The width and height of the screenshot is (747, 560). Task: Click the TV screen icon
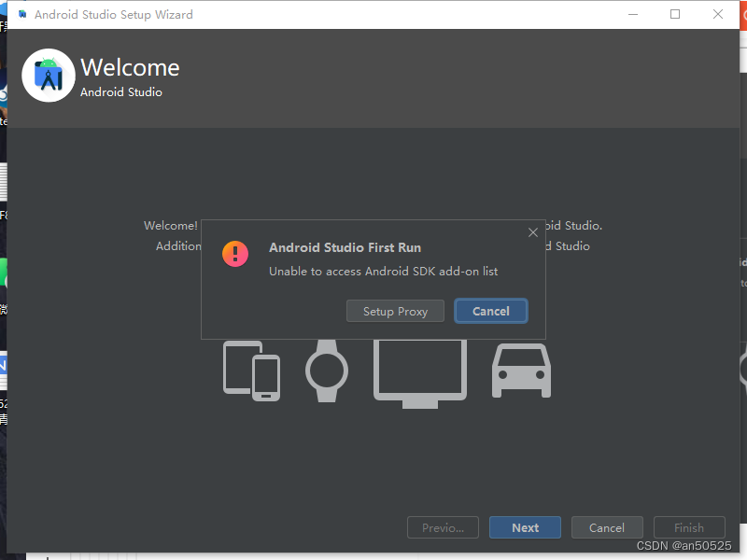[419, 374]
